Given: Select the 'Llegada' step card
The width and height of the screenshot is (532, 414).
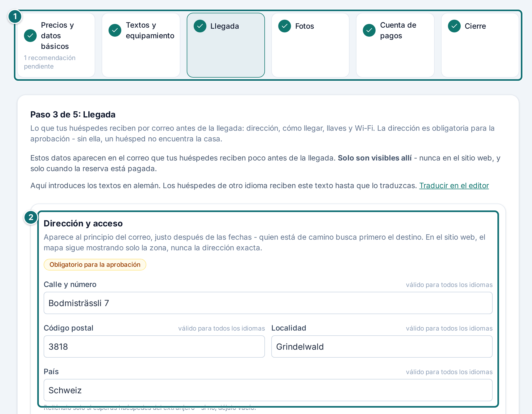Looking at the screenshot, I should 226,45.
